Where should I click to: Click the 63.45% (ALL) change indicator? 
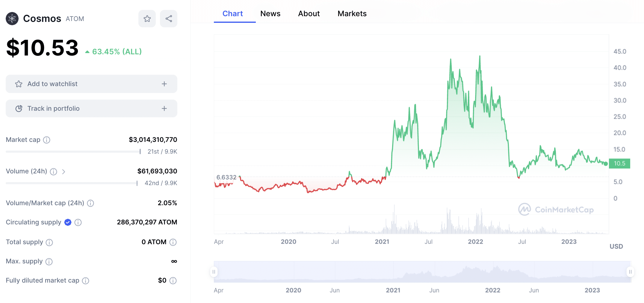click(x=114, y=52)
